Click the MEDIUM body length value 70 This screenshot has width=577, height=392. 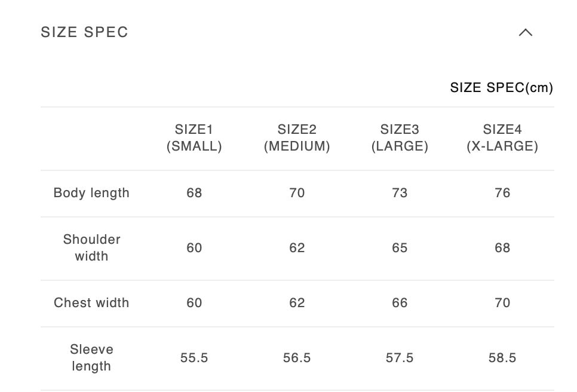[297, 193]
